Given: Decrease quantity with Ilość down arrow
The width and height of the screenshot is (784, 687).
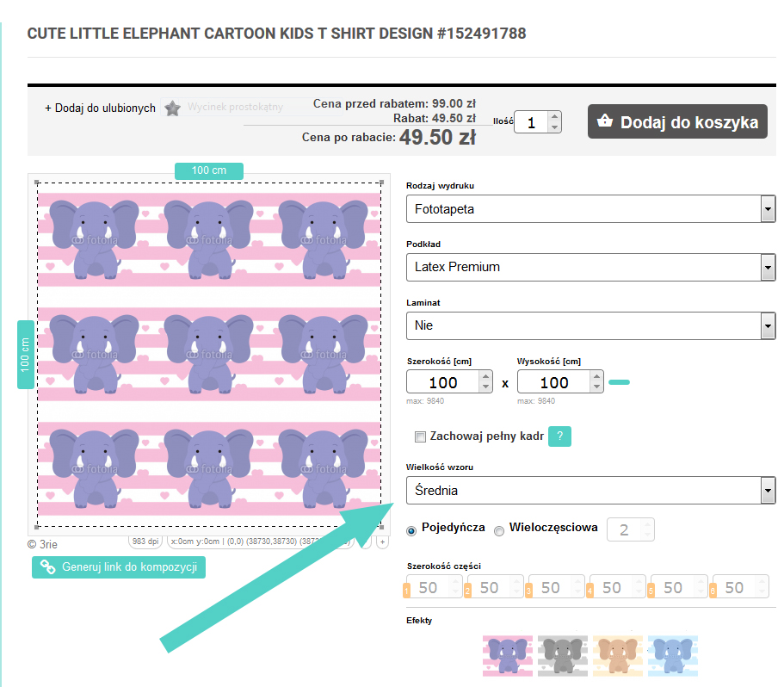Looking at the screenshot, I should [x=554, y=127].
